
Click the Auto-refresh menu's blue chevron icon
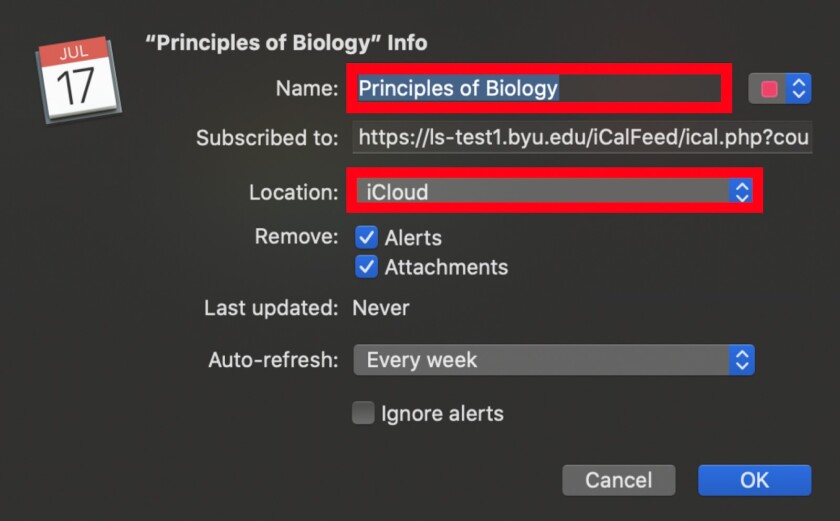point(741,360)
